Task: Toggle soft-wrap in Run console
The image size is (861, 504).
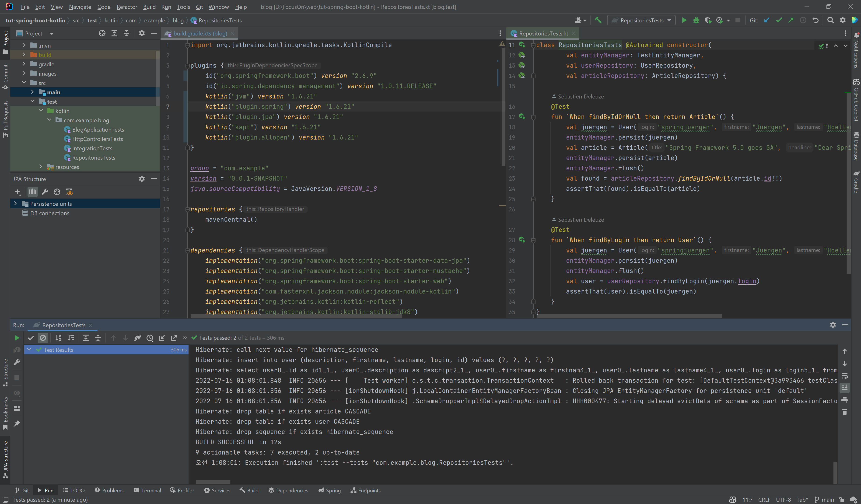Action: point(845,375)
